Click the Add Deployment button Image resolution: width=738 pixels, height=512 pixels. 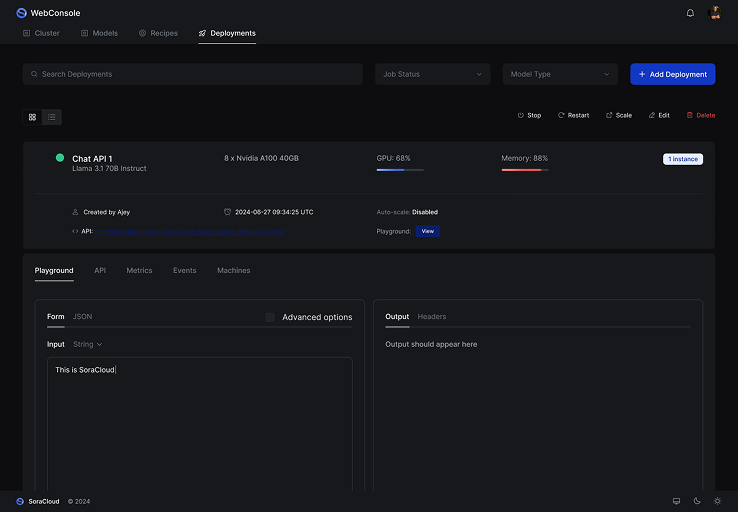click(x=673, y=74)
